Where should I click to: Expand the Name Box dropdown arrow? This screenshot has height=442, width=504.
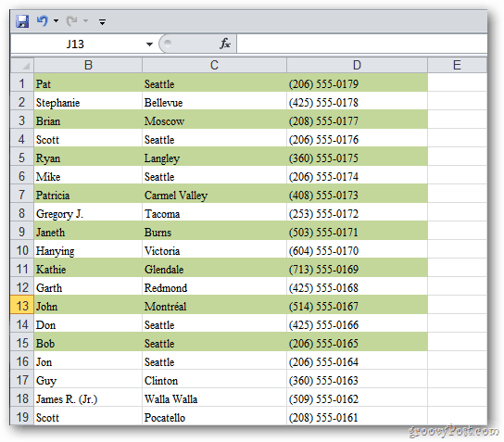[149, 44]
